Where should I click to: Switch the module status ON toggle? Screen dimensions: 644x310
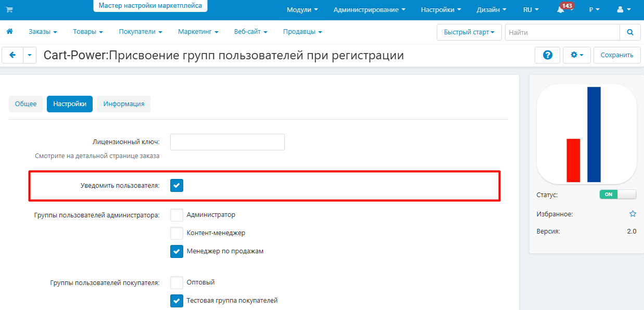618,195
